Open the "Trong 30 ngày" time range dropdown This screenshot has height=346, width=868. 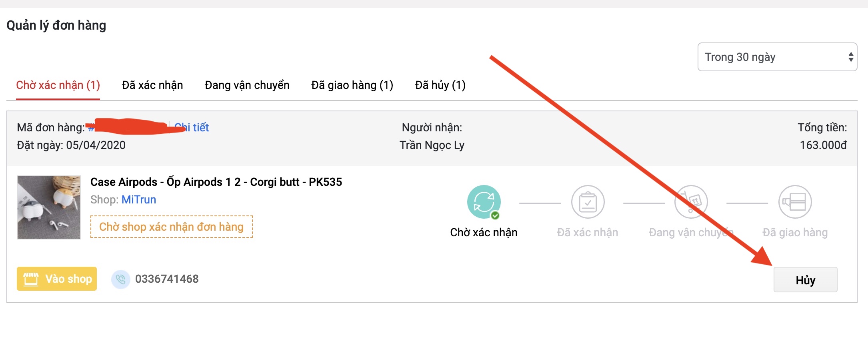pos(777,57)
